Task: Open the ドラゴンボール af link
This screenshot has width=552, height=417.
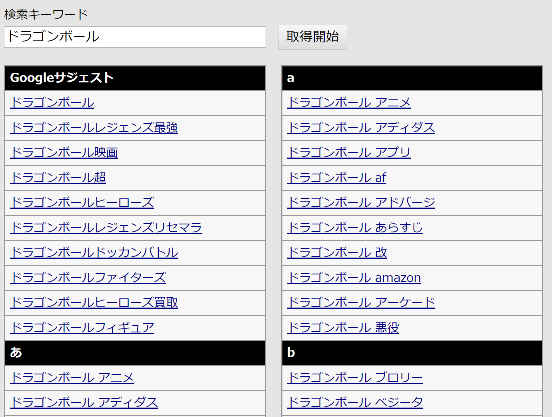Action: [337, 178]
